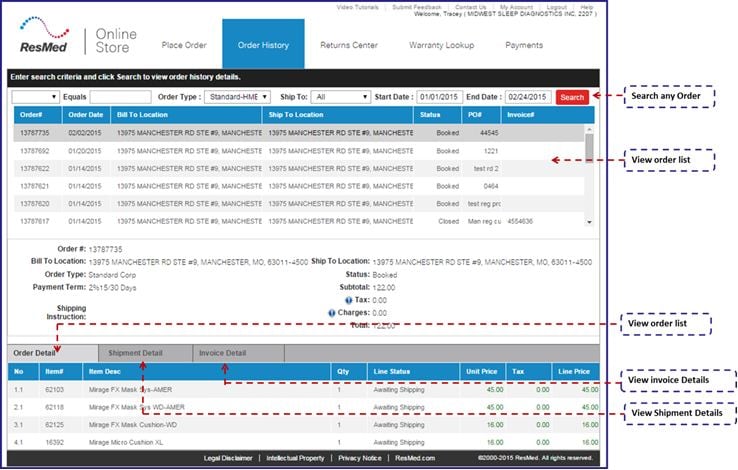Click item number 62125

[54, 425]
